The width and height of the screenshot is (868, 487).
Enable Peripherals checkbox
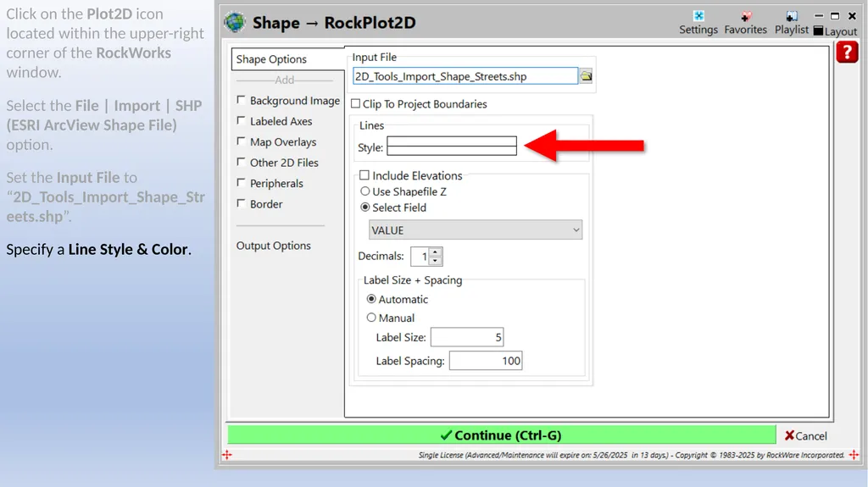(x=241, y=183)
